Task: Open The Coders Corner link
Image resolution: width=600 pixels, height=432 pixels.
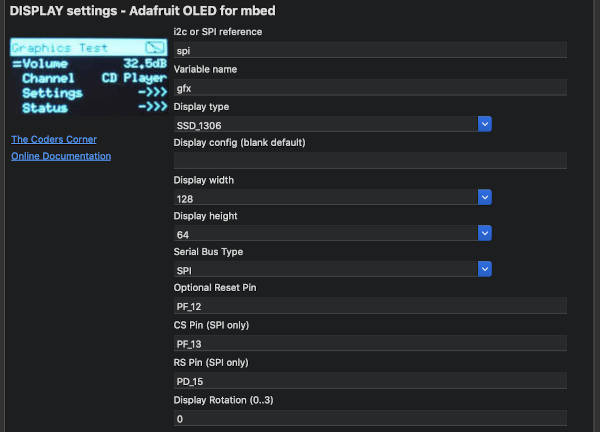Action: [x=54, y=139]
